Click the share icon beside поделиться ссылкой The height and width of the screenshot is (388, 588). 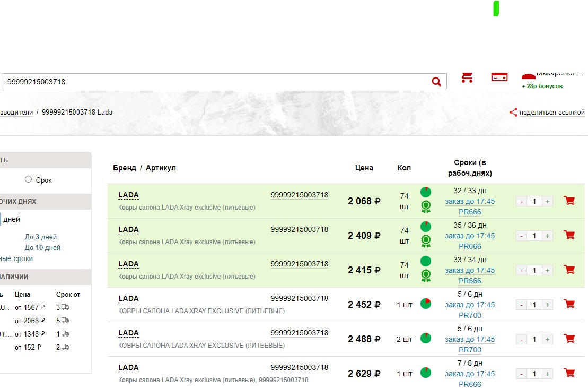coord(513,113)
